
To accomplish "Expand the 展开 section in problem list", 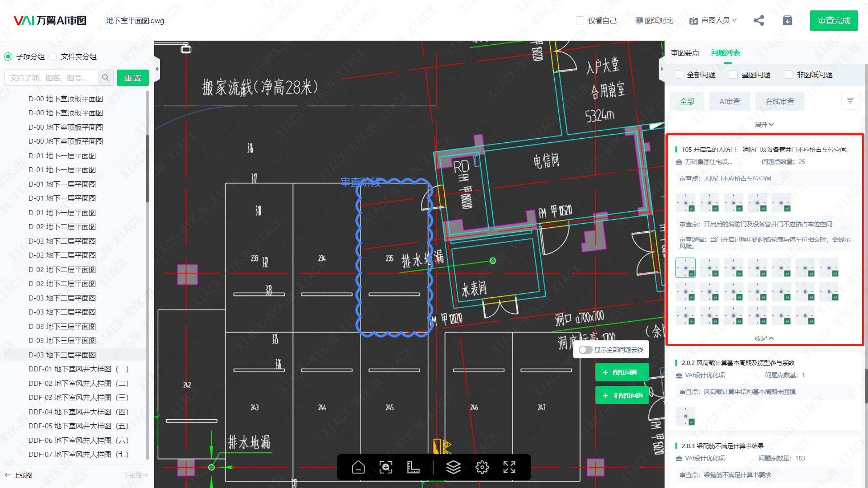I will coord(764,124).
